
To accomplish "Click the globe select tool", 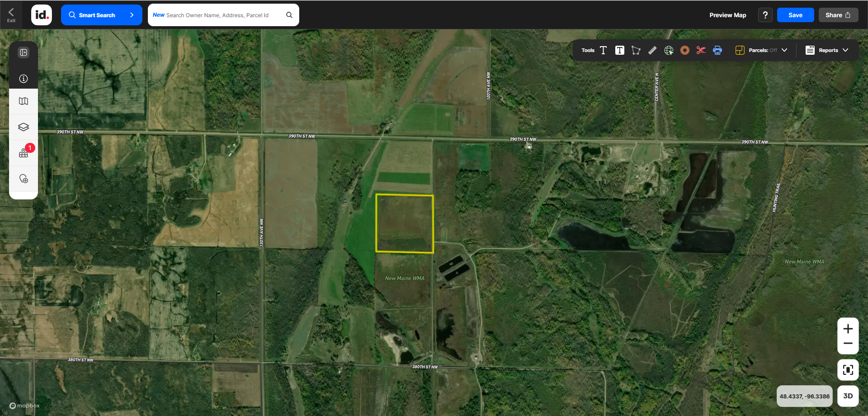I will point(669,50).
